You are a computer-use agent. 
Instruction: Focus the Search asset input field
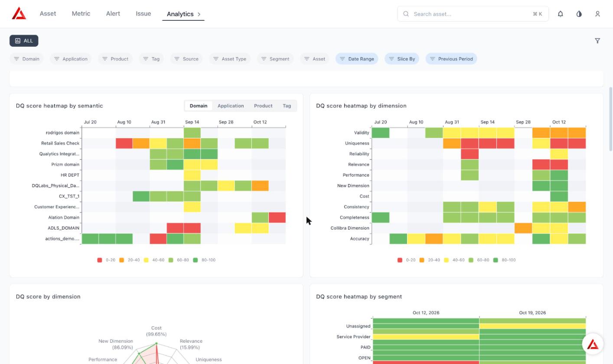pyautogui.click(x=473, y=14)
